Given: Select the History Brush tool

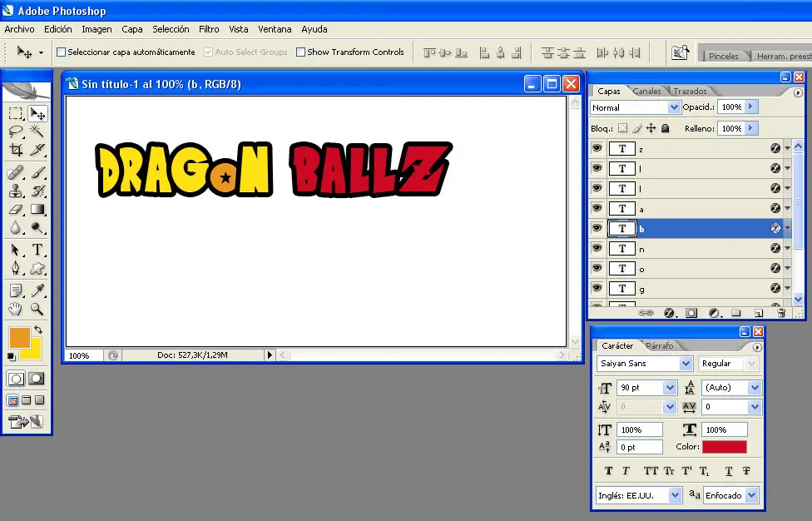Looking at the screenshot, I should tap(37, 191).
